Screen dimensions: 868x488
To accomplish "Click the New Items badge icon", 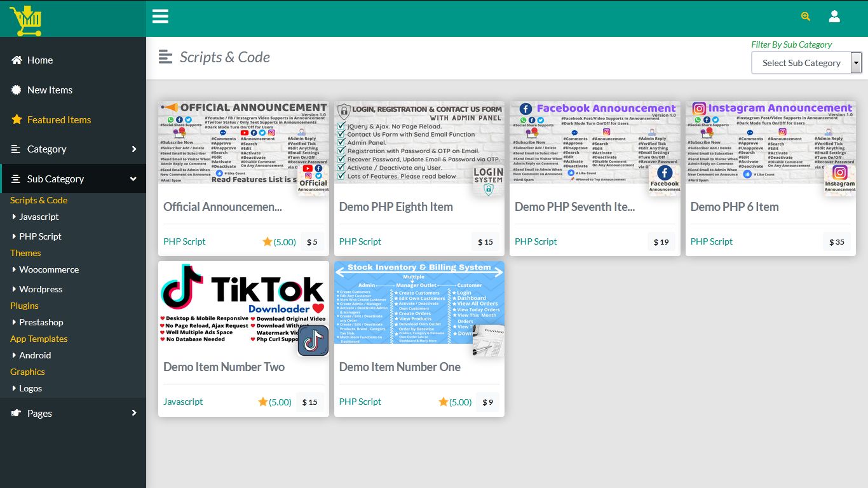I will [17, 90].
